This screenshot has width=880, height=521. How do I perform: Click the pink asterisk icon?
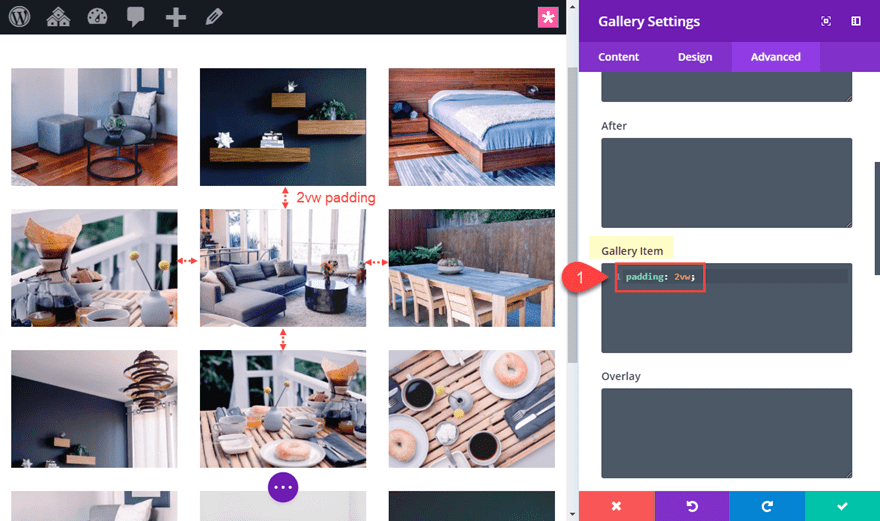click(548, 17)
